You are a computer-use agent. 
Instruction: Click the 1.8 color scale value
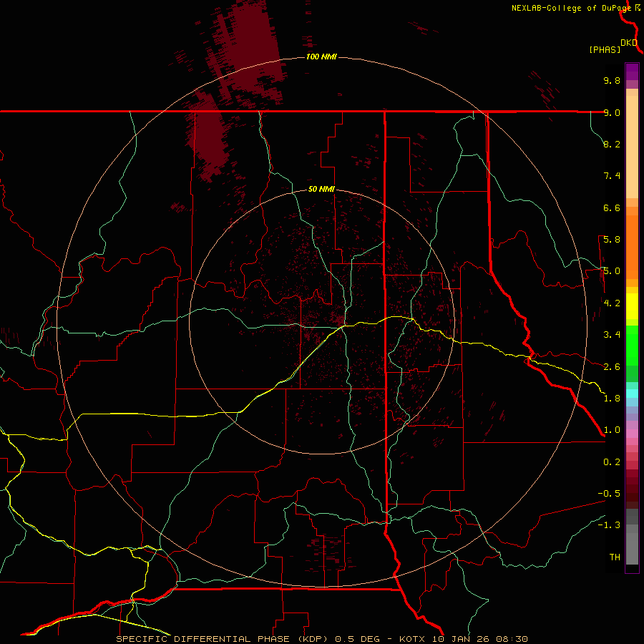pos(612,399)
